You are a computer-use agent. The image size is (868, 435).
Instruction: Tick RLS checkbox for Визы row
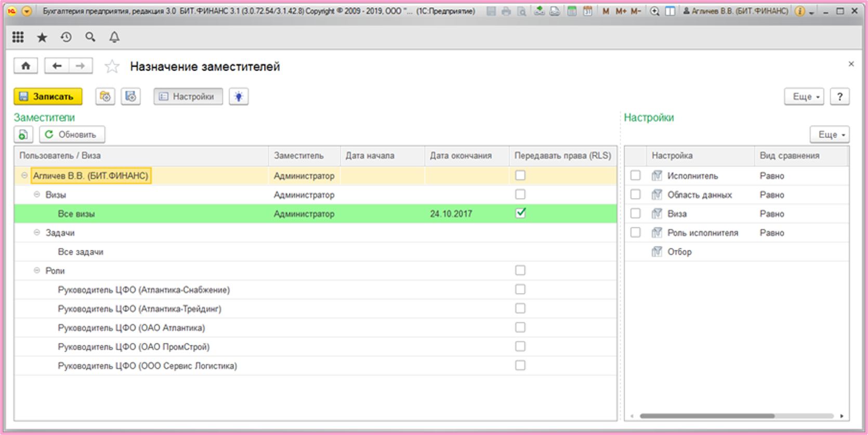(x=520, y=195)
